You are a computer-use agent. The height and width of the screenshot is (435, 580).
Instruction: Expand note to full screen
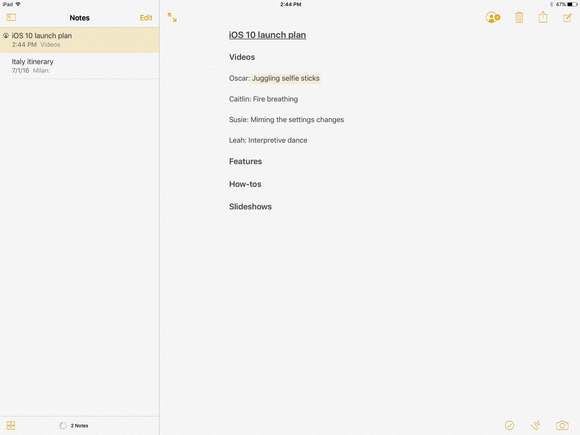(172, 17)
